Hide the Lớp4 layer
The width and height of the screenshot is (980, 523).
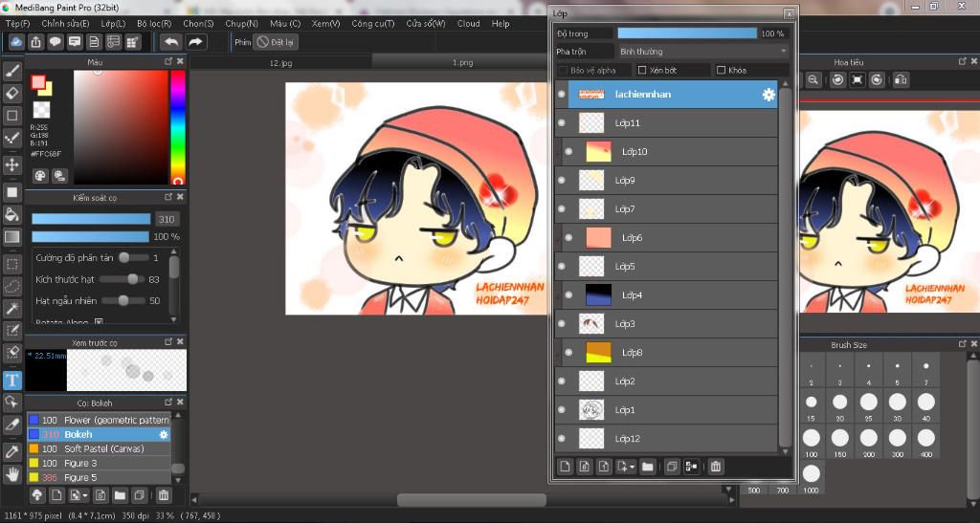[x=568, y=295]
